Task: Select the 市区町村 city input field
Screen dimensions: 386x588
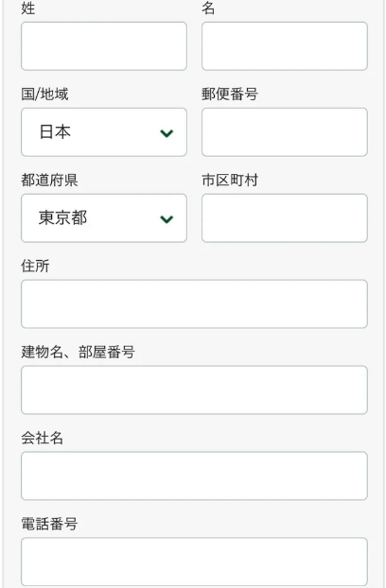Action: click(285, 217)
